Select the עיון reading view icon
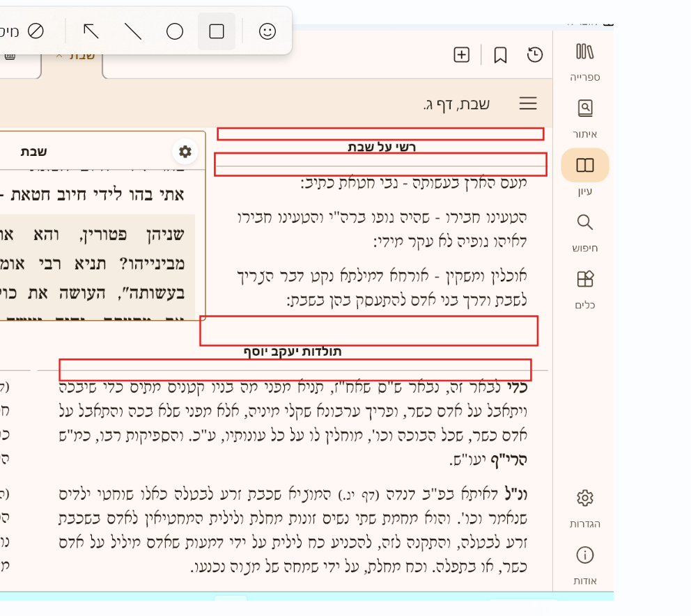 pos(584,166)
